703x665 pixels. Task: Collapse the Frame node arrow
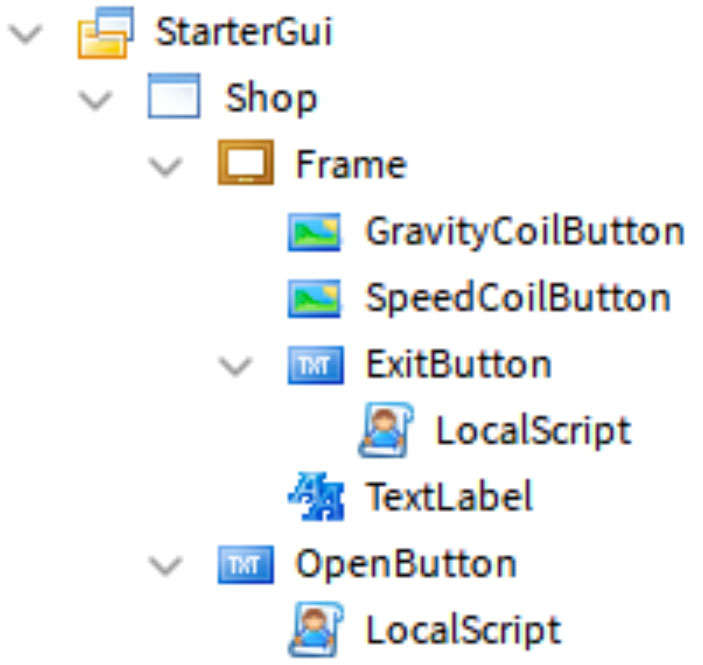tap(165, 166)
